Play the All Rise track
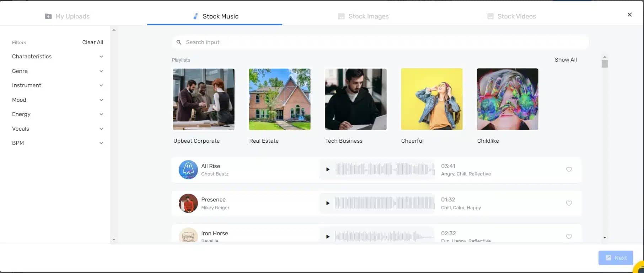The height and width of the screenshot is (273, 644). [x=328, y=169]
